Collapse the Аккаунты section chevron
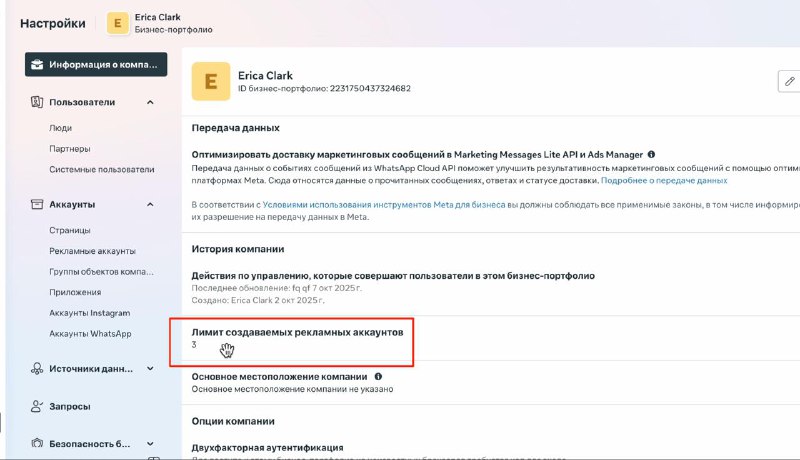Image resolution: width=800 pixels, height=460 pixels. coord(150,205)
